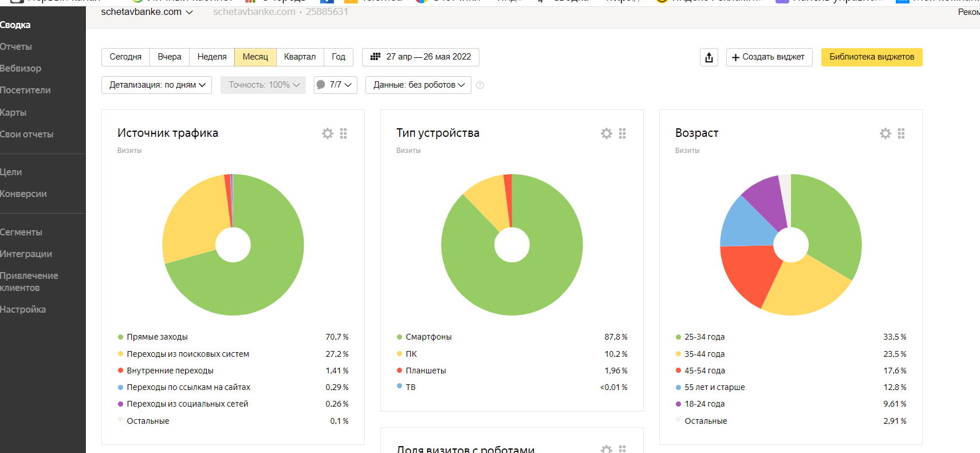Open settings gear of Возраст widget
The width and height of the screenshot is (980, 453).
click(885, 133)
